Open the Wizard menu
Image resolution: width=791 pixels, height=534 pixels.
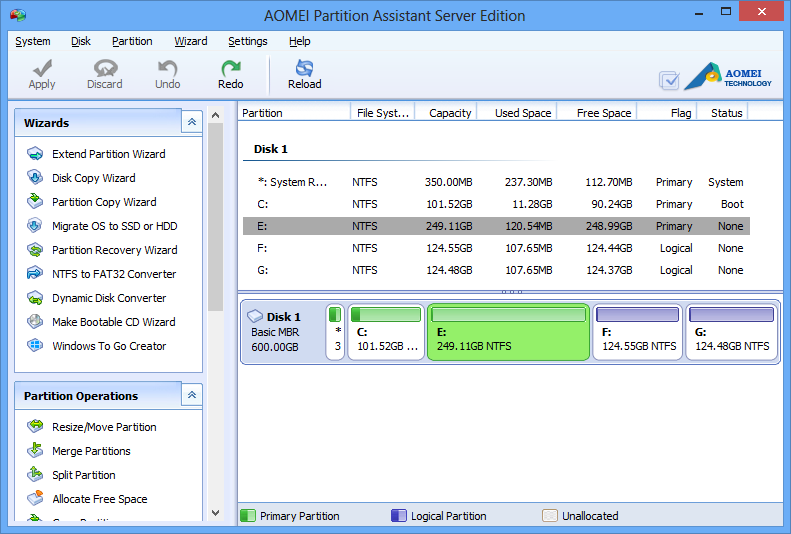click(191, 41)
